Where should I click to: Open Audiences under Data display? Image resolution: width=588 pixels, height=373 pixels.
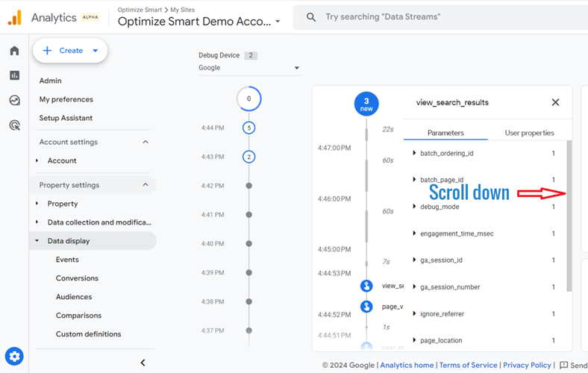(x=73, y=297)
